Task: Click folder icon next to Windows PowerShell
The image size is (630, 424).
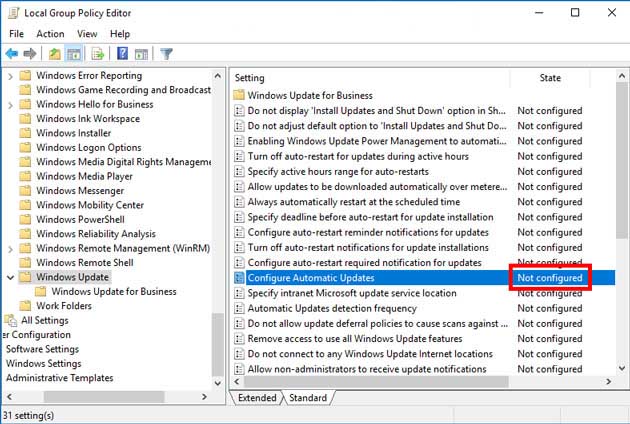Action: pyautogui.click(x=25, y=219)
